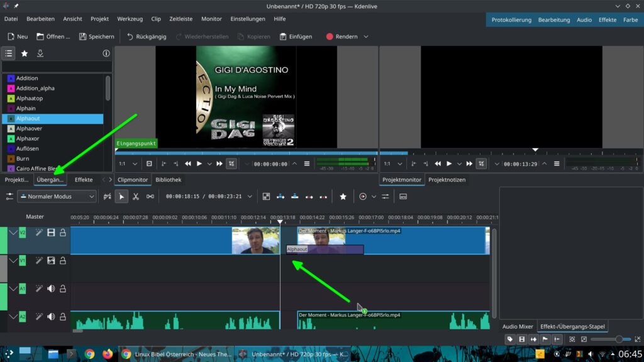Toggle video thumbnails film icon in status bar
This screenshot has width=644, height=362.
pos(521,339)
